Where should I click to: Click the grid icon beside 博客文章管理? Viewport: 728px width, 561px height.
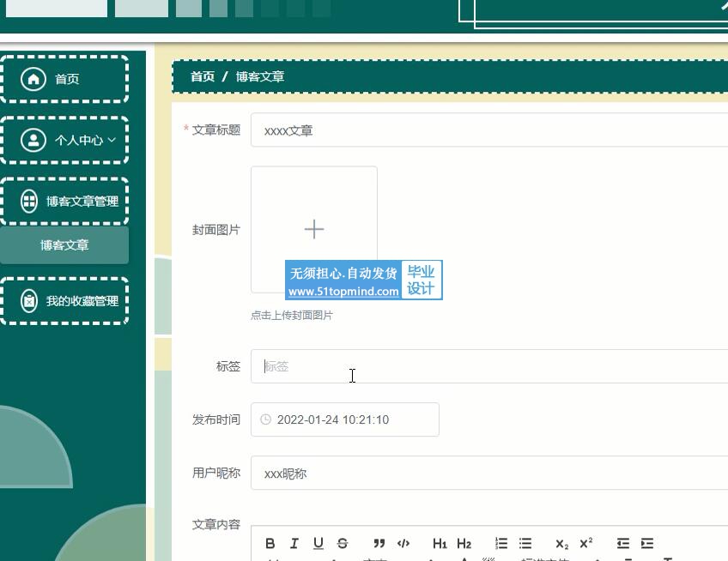(x=29, y=201)
